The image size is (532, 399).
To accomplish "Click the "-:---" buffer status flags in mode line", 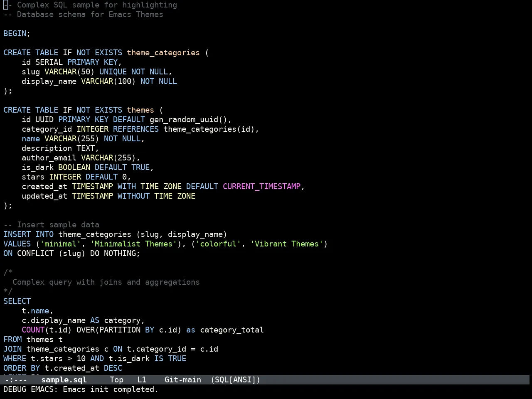I will click(x=15, y=380).
